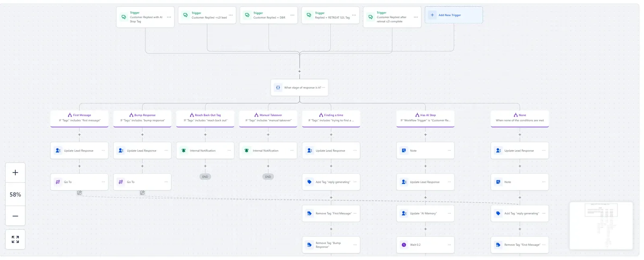The height and width of the screenshot is (260, 644).
Task: Click Add Tag icon under the None branch
Action: (x=498, y=213)
